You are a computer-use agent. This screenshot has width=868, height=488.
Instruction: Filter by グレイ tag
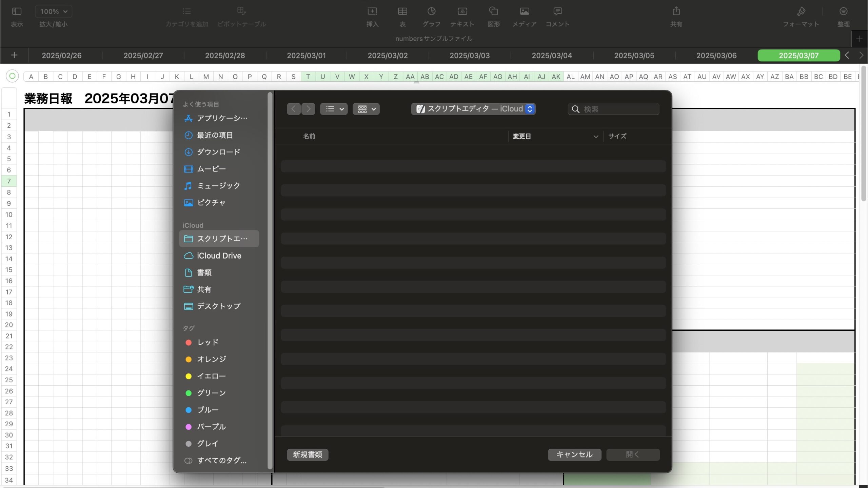coord(219,444)
